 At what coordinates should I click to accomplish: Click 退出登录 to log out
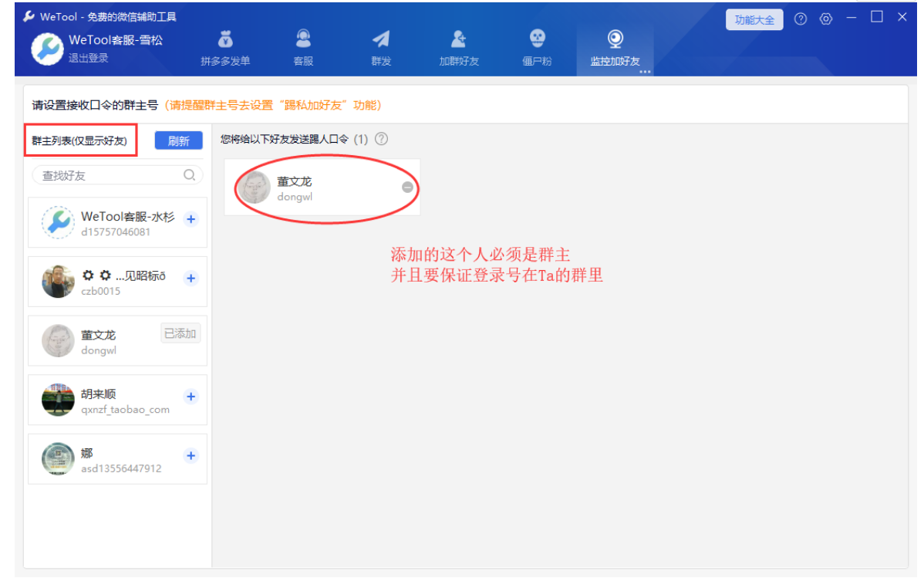point(89,58)
